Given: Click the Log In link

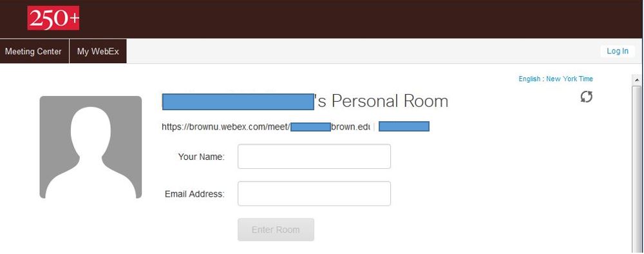Looking at the screenshot, I should (x=618, y=51).
